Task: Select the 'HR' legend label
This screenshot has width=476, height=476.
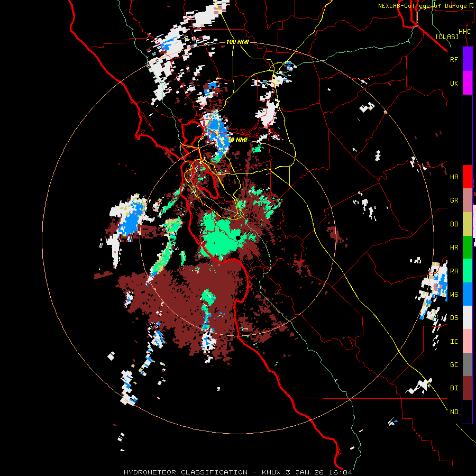Action: 454,248
